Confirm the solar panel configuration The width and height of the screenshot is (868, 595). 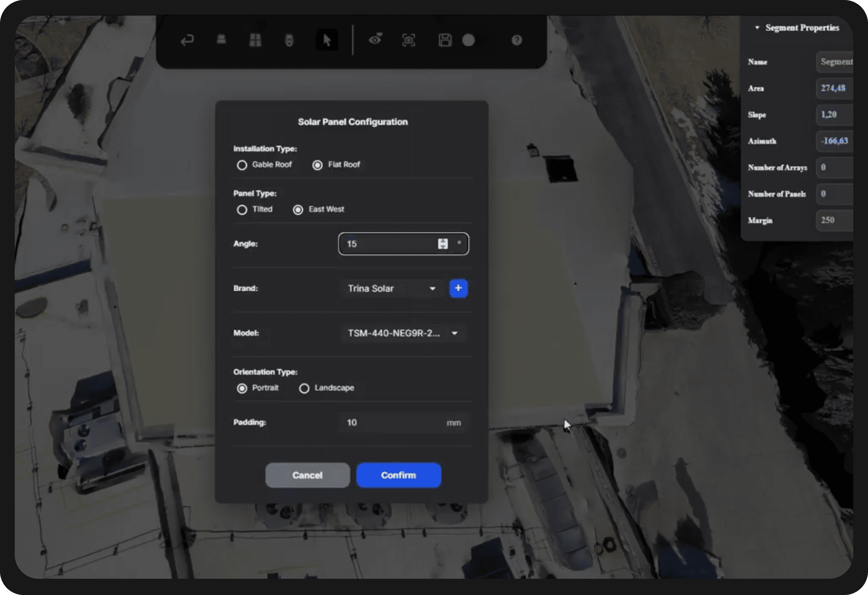pos(399,475)
